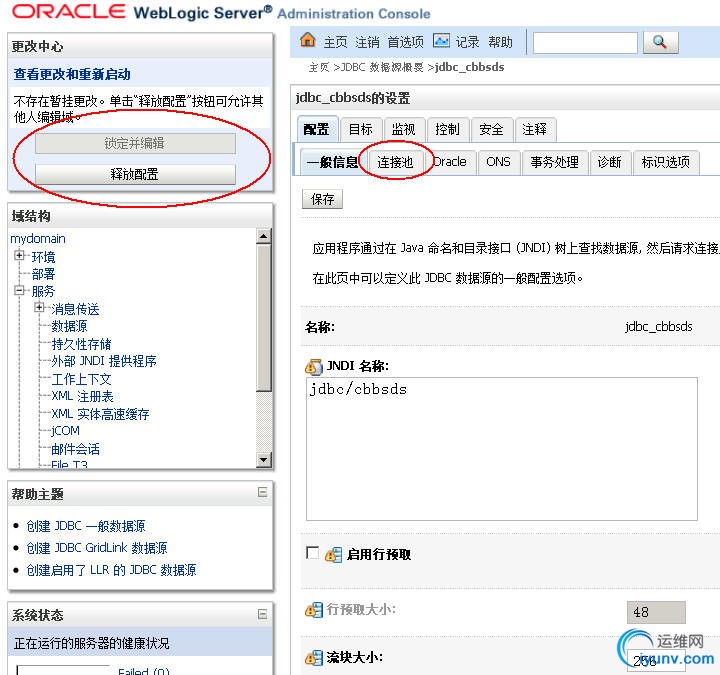Screen dimensions: 720x675
Task: Switch to the 目标 tab
Action: [360, 129]
